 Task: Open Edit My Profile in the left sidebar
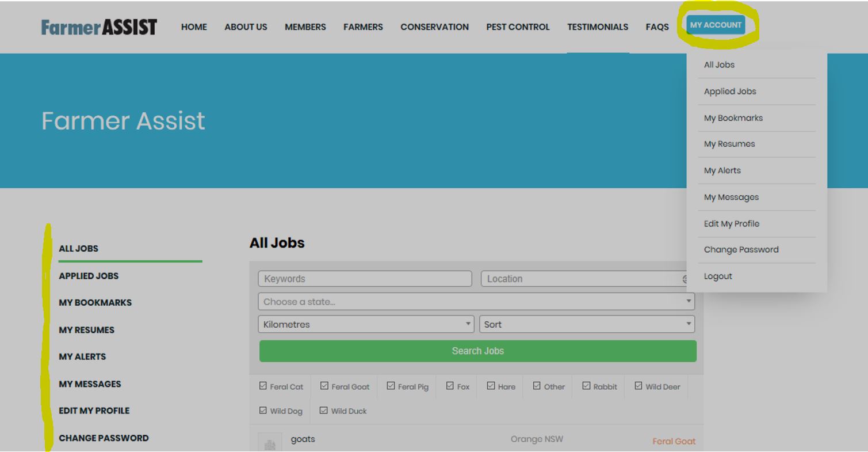(94, 411)
